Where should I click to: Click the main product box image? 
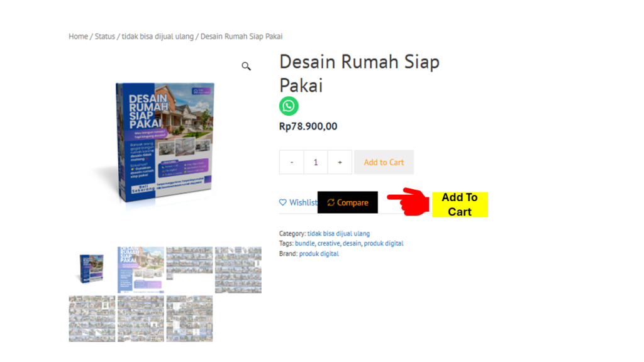[x=165, y=143]
